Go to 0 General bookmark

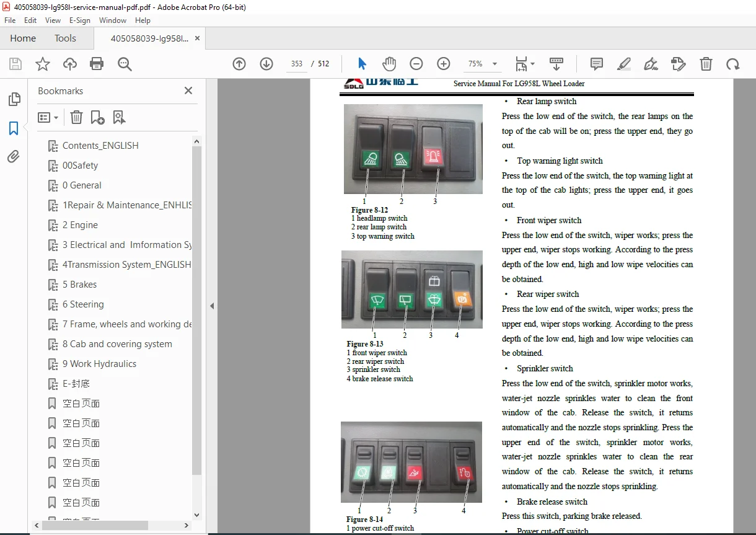click(x=82, y=185)
